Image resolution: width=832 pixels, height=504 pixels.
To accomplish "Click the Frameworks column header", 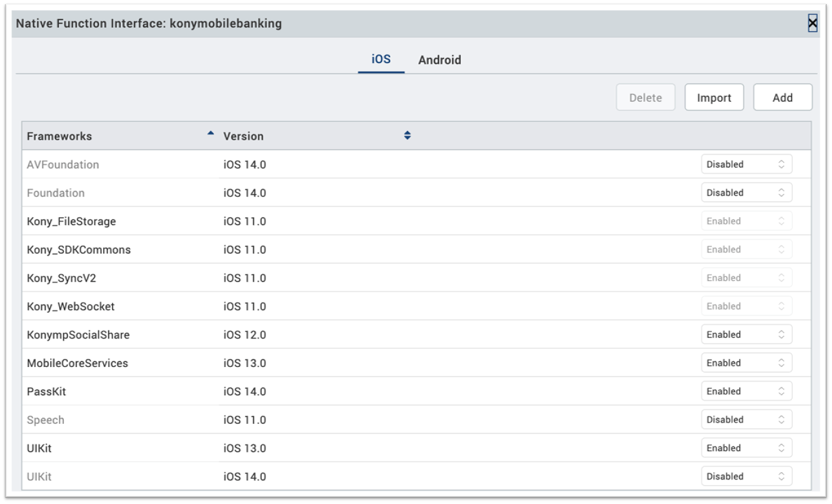I will click(59, 136).
